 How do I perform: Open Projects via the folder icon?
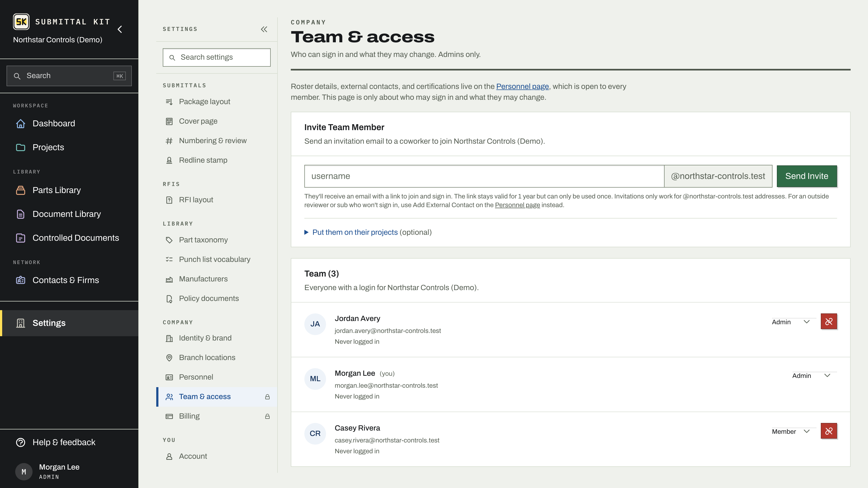coord(21,147)
